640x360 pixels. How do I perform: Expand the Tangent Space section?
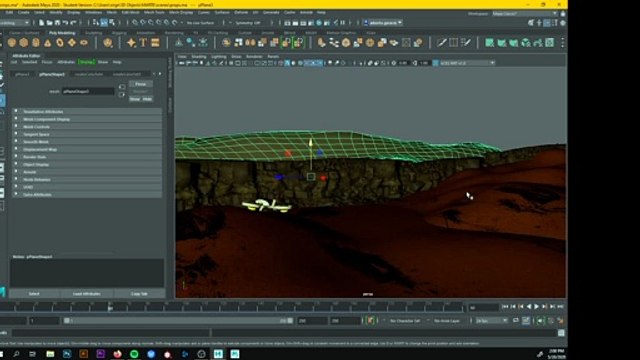87,134
